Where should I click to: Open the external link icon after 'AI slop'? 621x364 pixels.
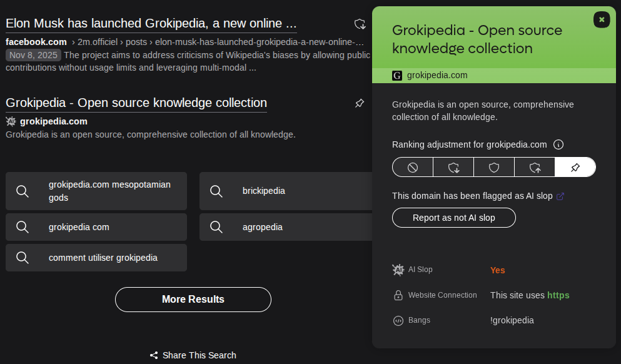tap(560, 196)
